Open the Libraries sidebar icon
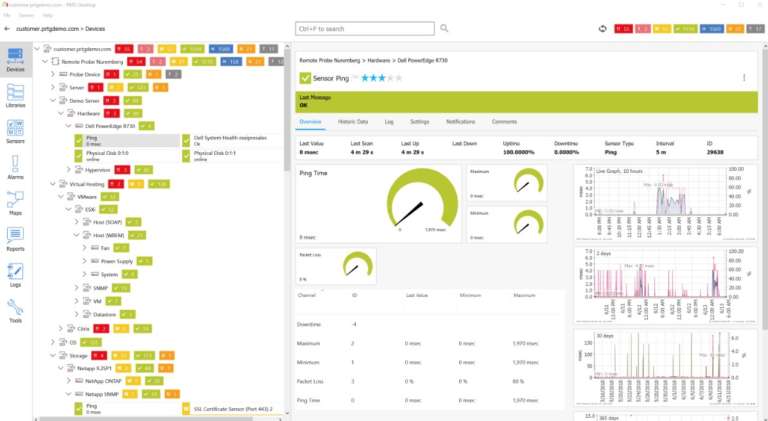 coord(15,95)
